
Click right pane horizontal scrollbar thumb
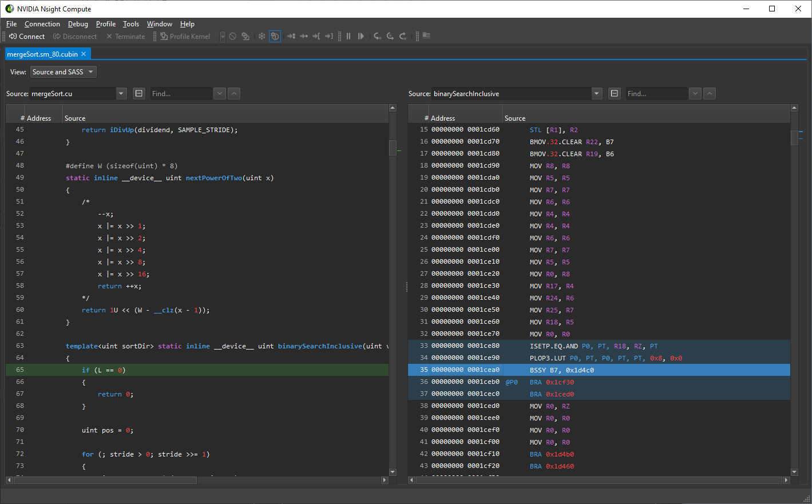tap(600, 480)
